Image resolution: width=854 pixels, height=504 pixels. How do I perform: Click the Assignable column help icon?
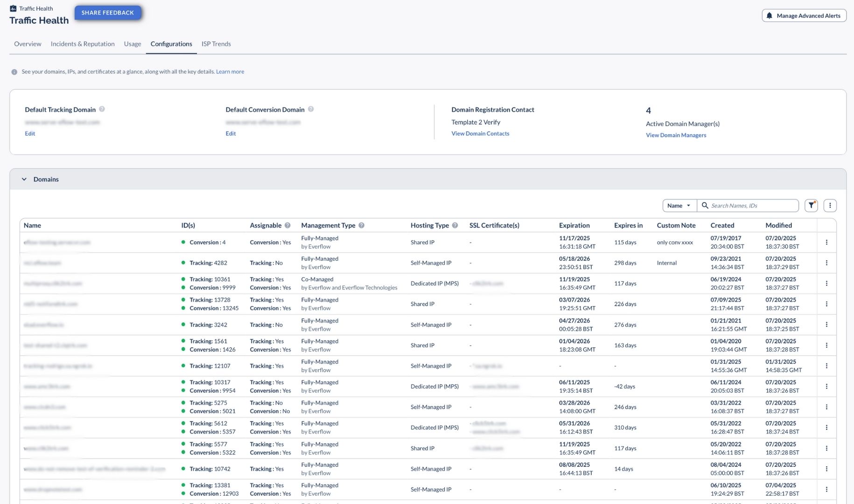[287, 225]
